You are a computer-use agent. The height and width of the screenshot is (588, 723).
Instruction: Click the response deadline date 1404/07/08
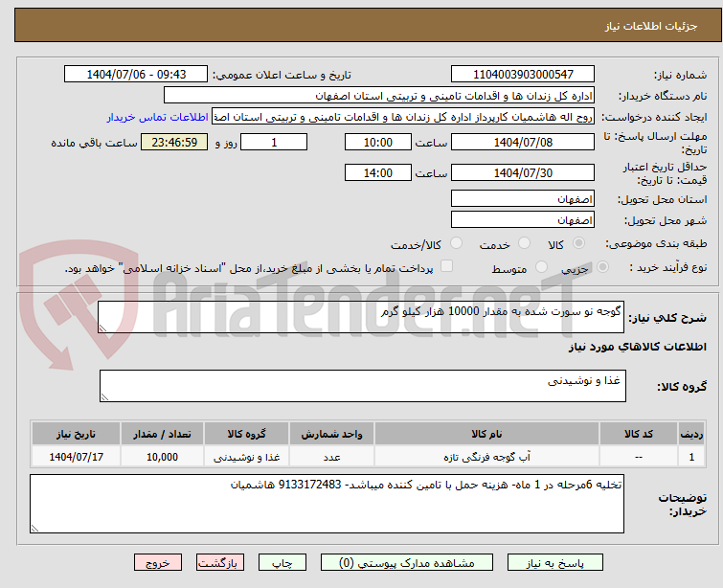tap(523, 142)
